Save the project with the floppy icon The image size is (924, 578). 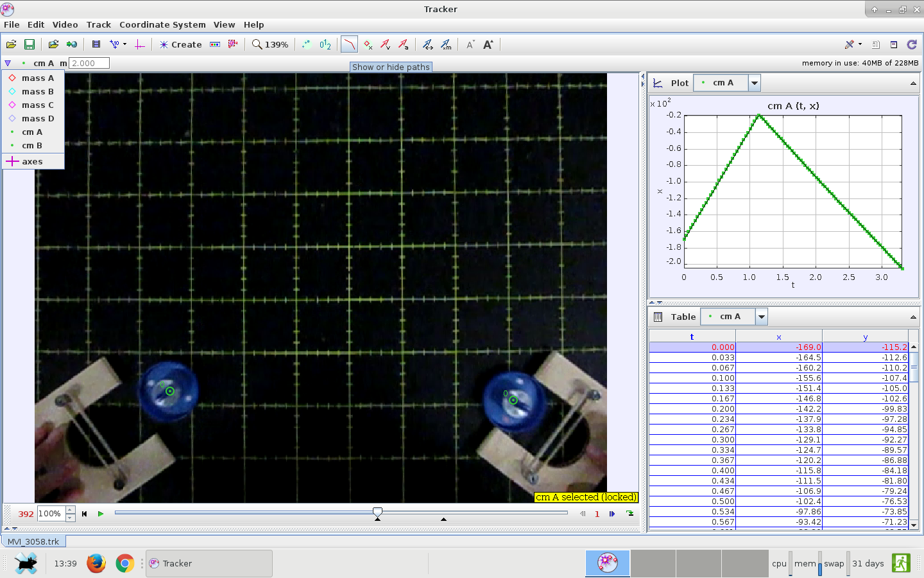[x=29, y=44]
